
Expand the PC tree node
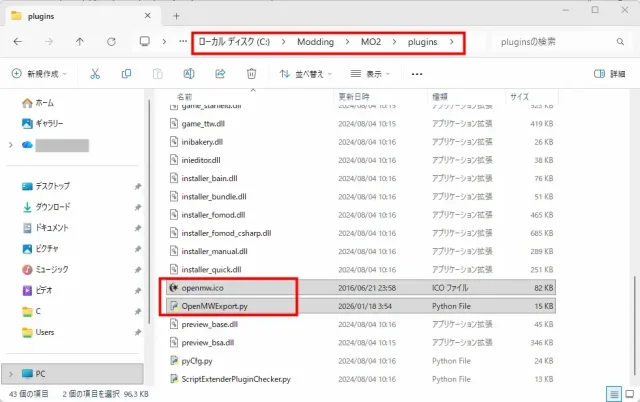(x=11, y=374)
